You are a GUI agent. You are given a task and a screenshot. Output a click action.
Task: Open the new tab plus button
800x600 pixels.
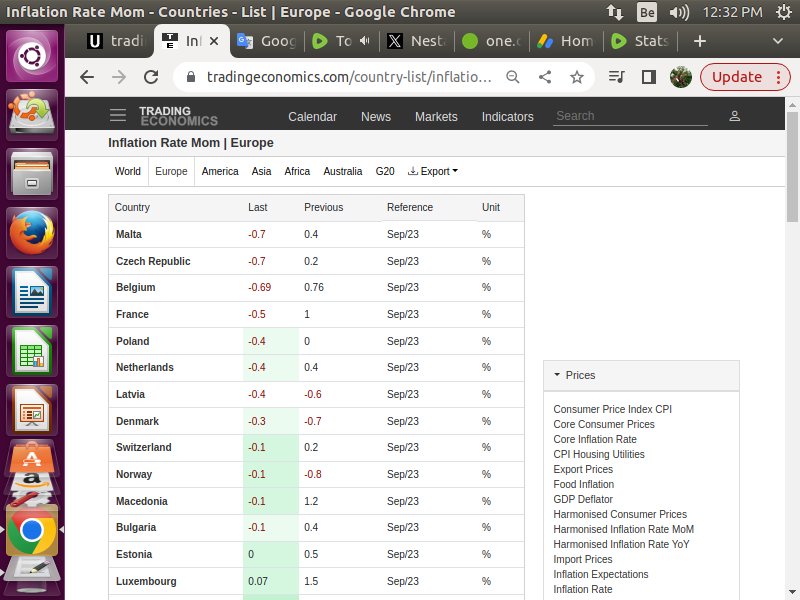(x=700, y=41)
